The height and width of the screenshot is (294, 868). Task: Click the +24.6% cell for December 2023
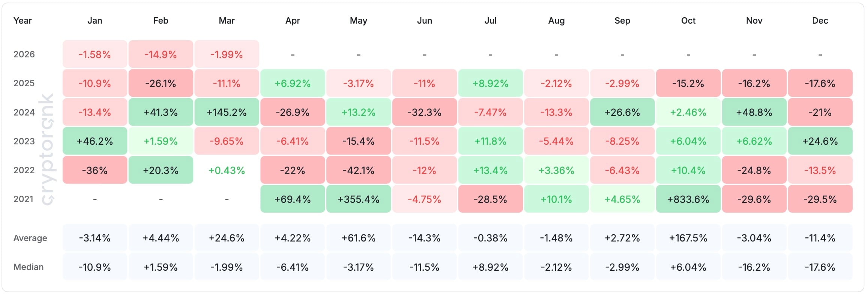click(820, 141)
